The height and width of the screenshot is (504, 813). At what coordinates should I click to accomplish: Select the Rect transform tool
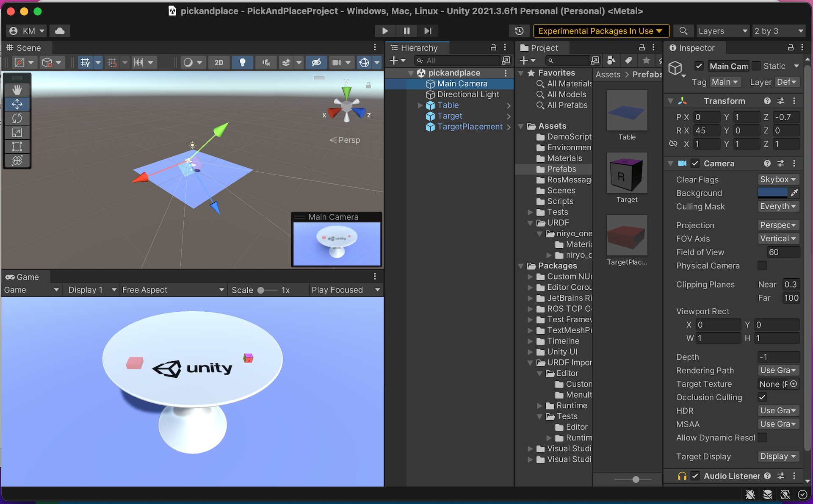[17, 147]
